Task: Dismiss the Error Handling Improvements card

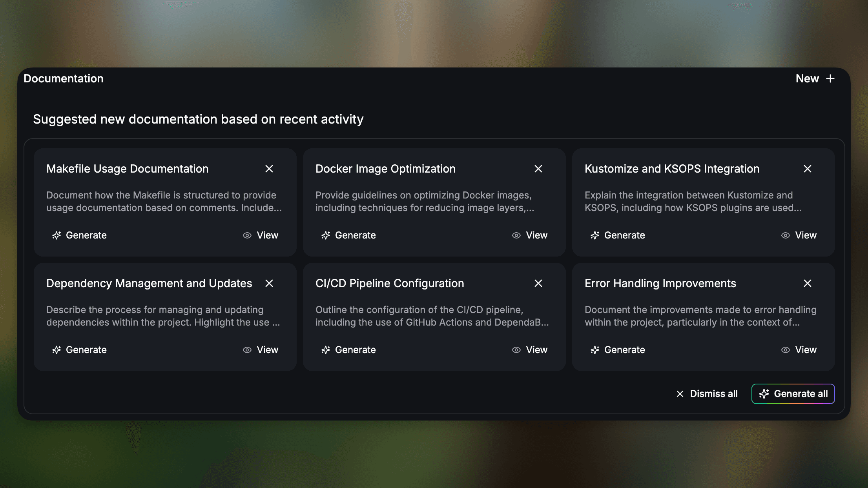Action: (808, 283)
